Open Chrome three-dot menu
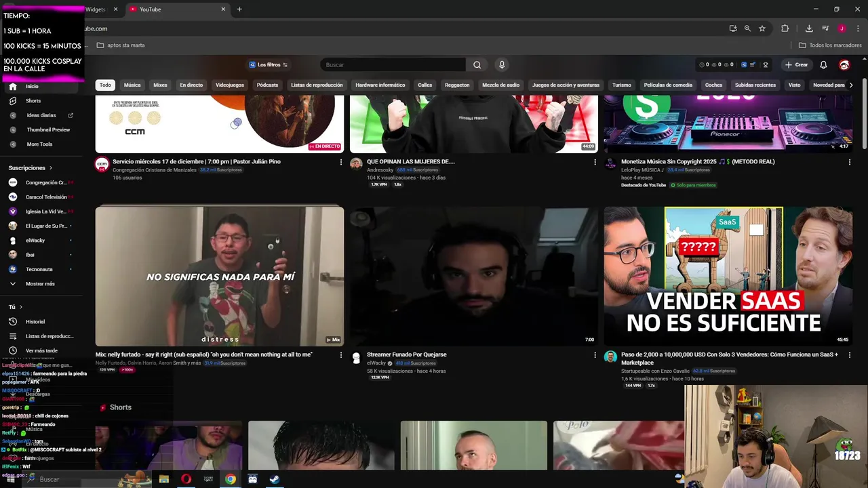Image resolution: width=868 pixels, height=488 pixels. (858, 28)
